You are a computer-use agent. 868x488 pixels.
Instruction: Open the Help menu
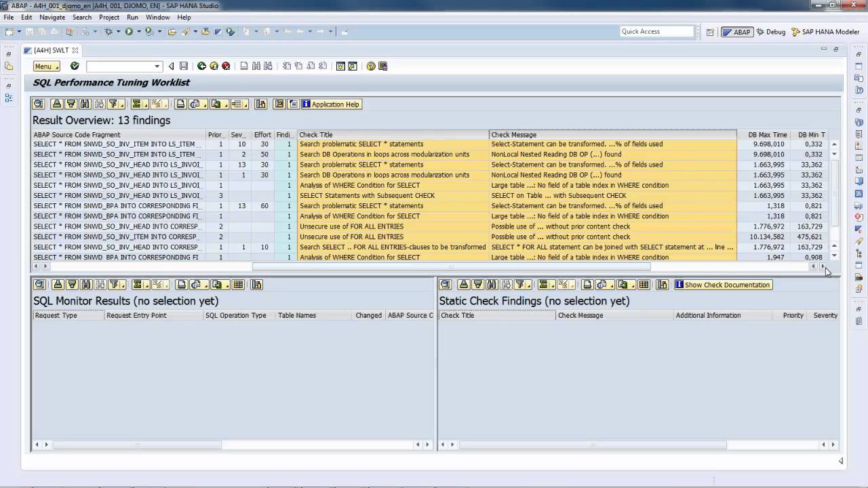point(184,17)
